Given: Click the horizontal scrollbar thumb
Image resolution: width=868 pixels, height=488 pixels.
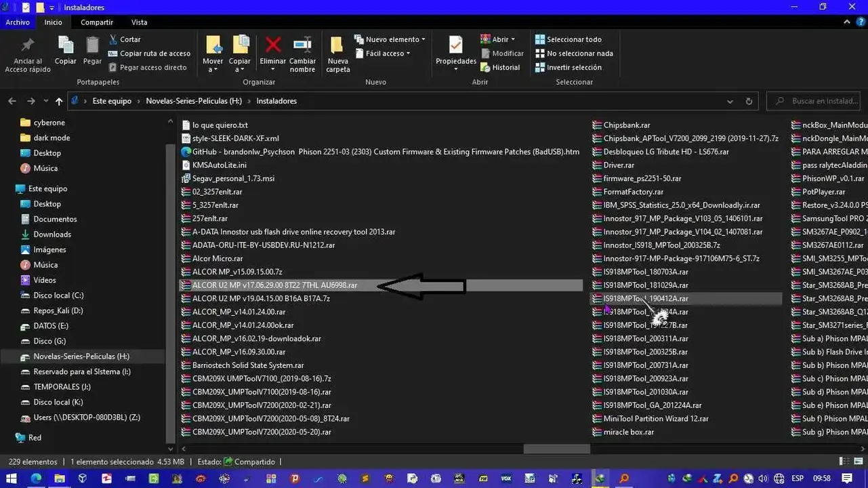Looking at the screenshot, I should [x=556, y=449].
